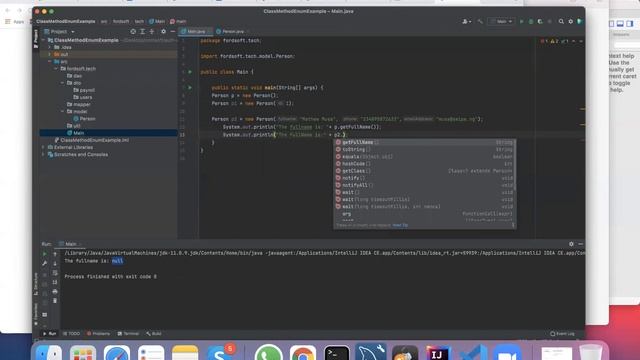Choose getFullName() completion suggestion
This screenshot has width=640, height=360.
(x=424, y=142)
